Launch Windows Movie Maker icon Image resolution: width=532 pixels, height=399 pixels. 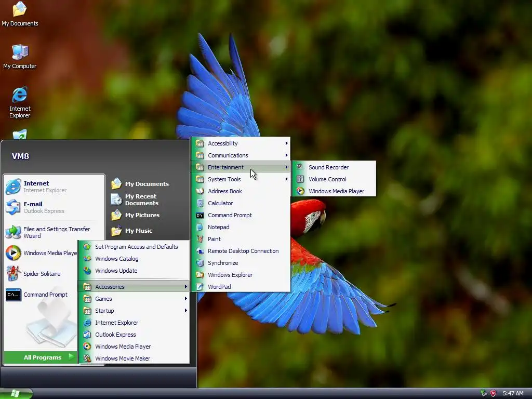tap(87, 358)
